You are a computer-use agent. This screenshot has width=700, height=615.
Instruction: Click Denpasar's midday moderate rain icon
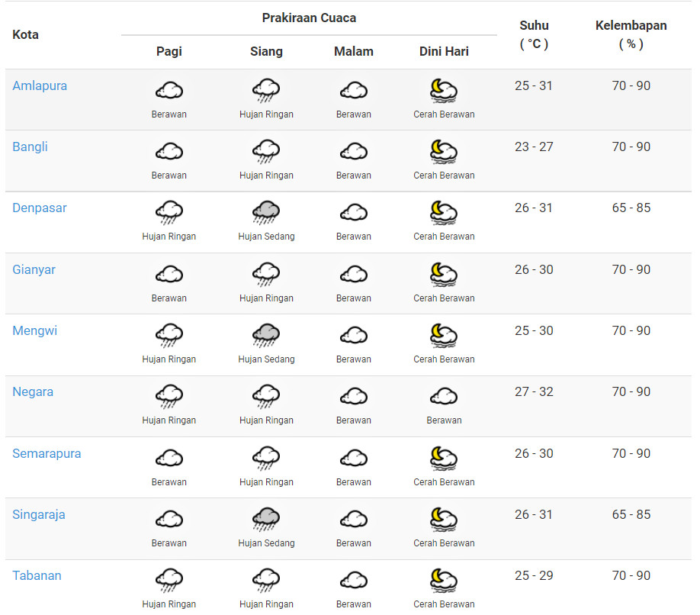pos(266,213)
